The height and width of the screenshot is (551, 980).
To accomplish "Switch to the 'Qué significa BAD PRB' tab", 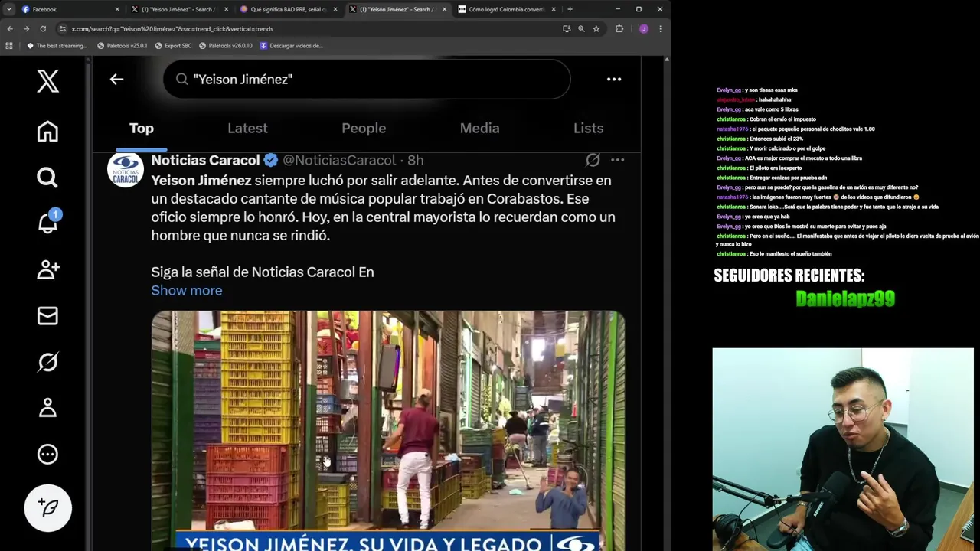I will click(288, 9).
